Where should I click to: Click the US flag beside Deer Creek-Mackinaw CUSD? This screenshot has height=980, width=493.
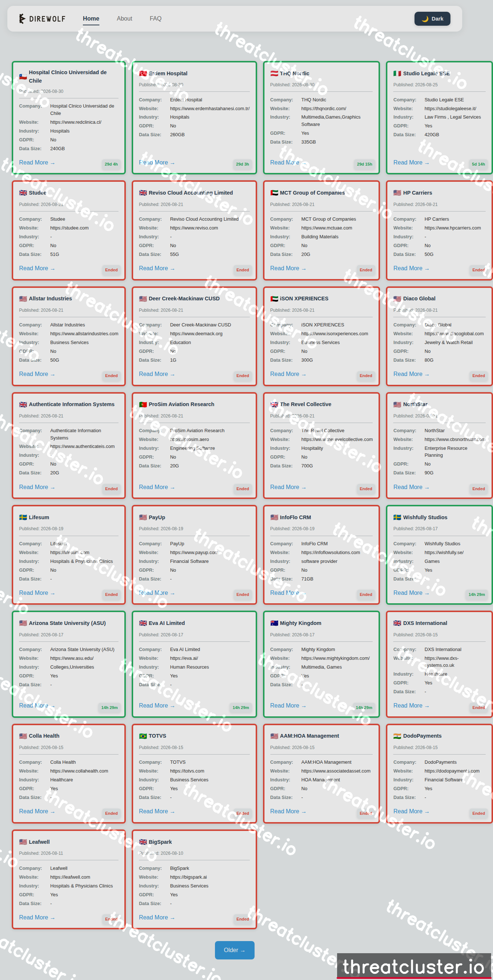click(143, 299)
